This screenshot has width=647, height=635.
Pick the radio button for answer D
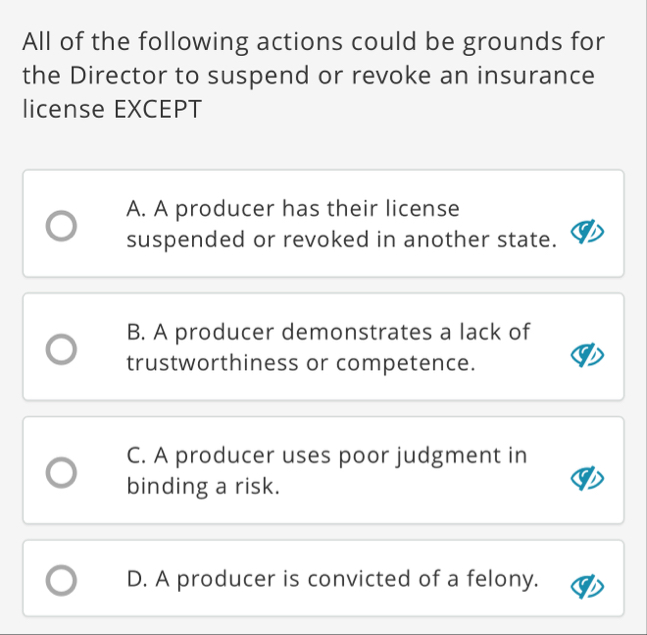pos(63,581)
